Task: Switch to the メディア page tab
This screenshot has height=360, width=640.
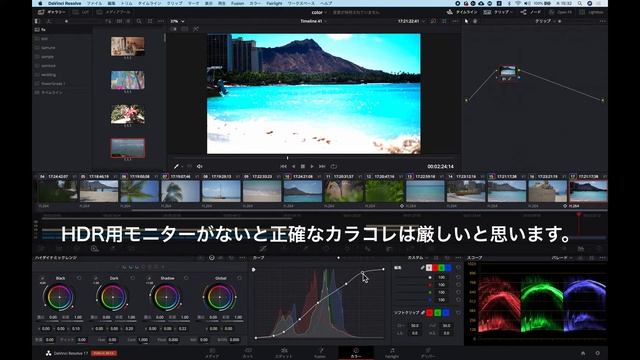Action: 212,353
